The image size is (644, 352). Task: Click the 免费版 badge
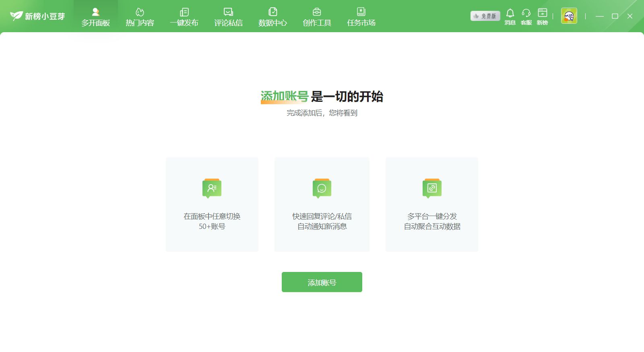click(x=485, y=16)
